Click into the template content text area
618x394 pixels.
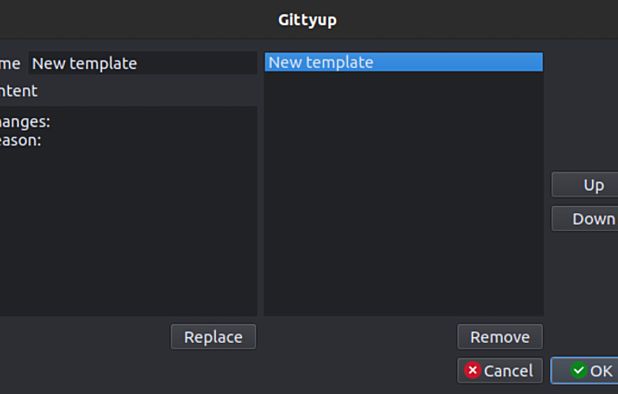tap(128, 211)
